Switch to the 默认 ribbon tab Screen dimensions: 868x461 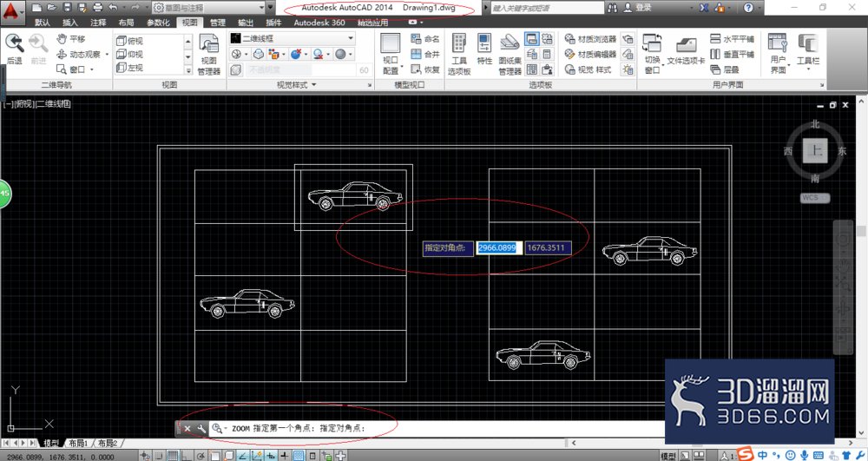(42, 23)
